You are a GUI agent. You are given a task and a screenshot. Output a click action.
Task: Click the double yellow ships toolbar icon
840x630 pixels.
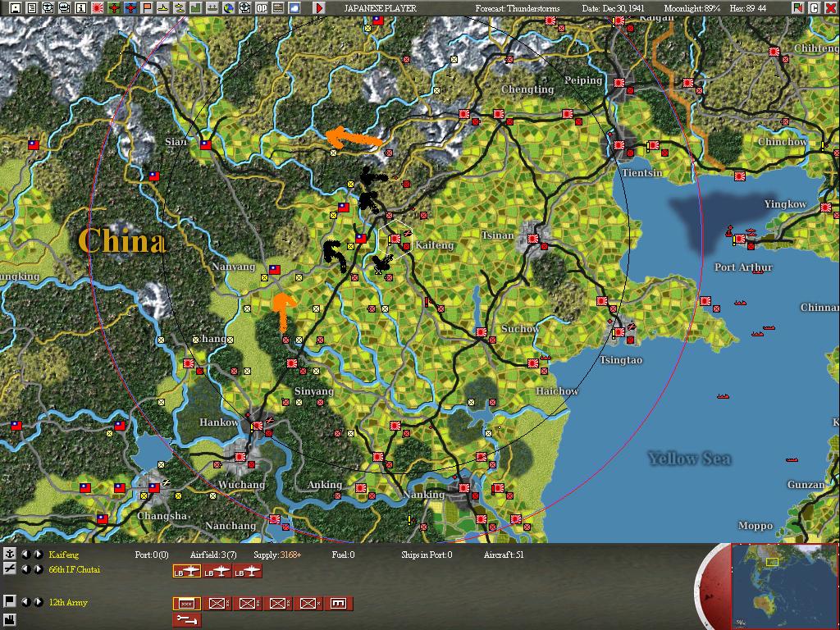(180, 7)
